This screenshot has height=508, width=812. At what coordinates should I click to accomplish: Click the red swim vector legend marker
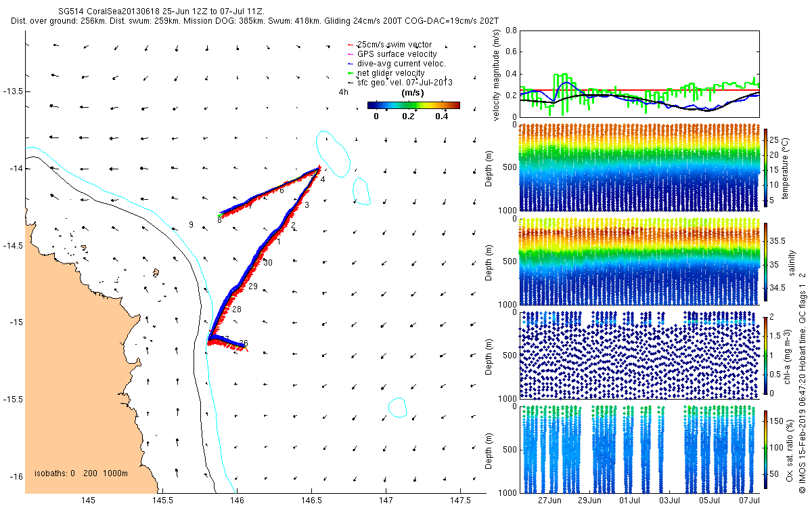point(351,45)
